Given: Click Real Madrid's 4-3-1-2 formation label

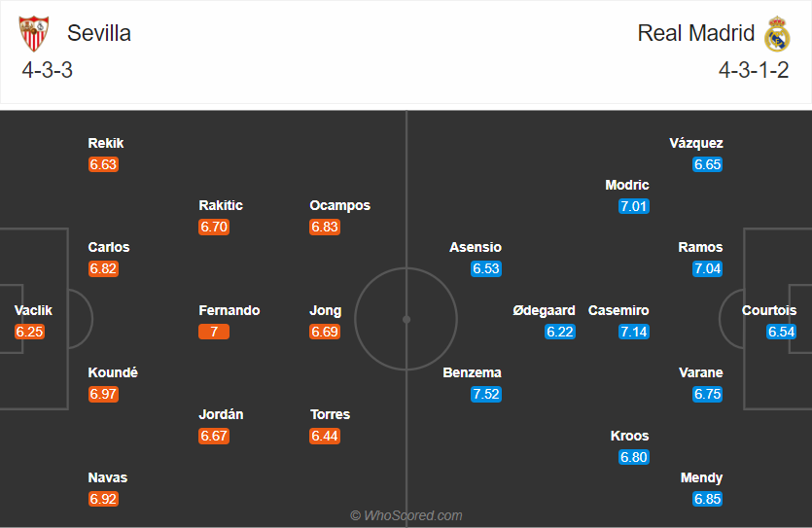Looking at the screenshot, I should [x=754, y=70].
